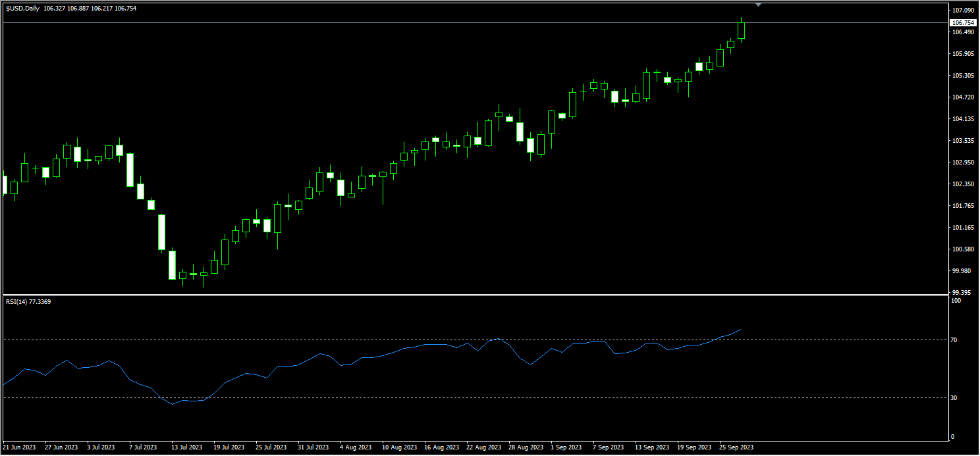Viewport: 980px width, 456px height.
Task: Select the 1 Sep 2023 date on time axis
Action: click(x=566, y=447)
